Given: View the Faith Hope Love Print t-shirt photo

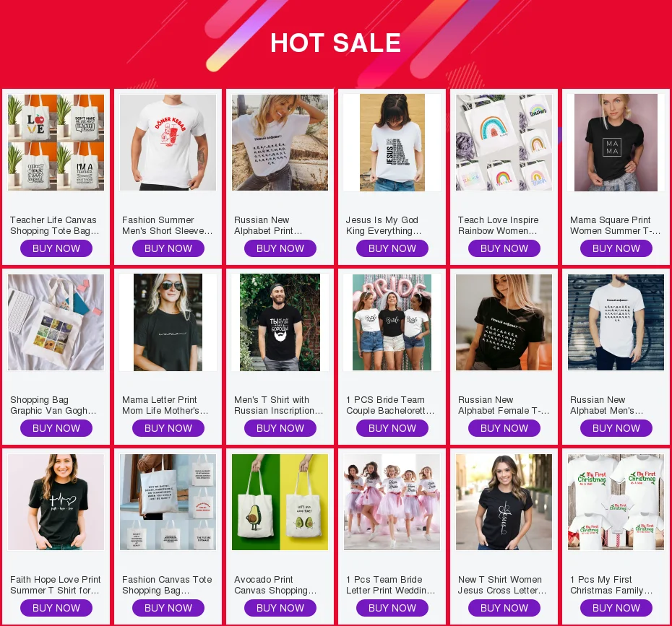Looking at the screenshot, I should point(56,503).
